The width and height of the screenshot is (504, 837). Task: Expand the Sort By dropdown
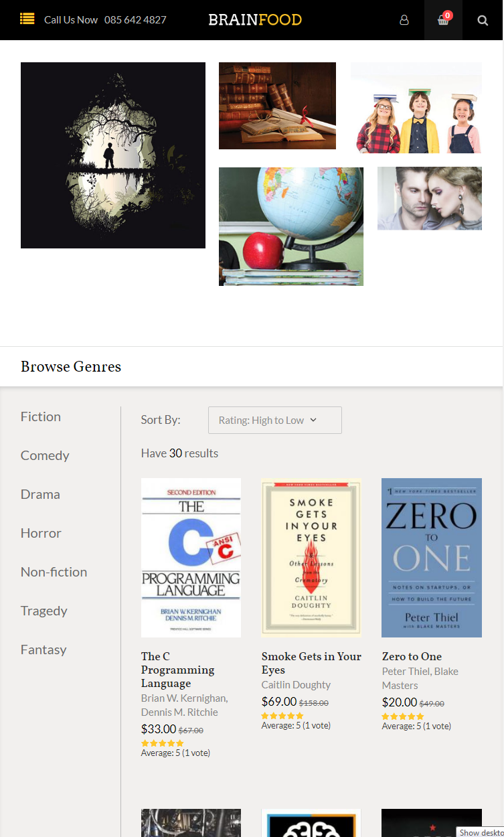[x=274, y=421]
